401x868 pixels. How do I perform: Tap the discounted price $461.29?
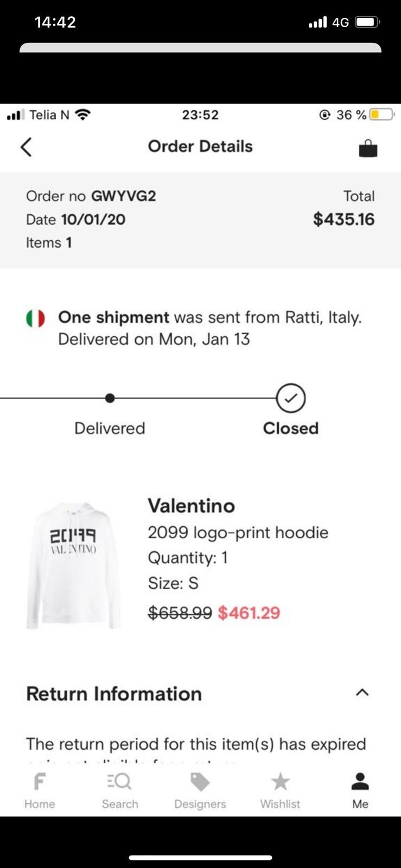(x=249, y=612)
